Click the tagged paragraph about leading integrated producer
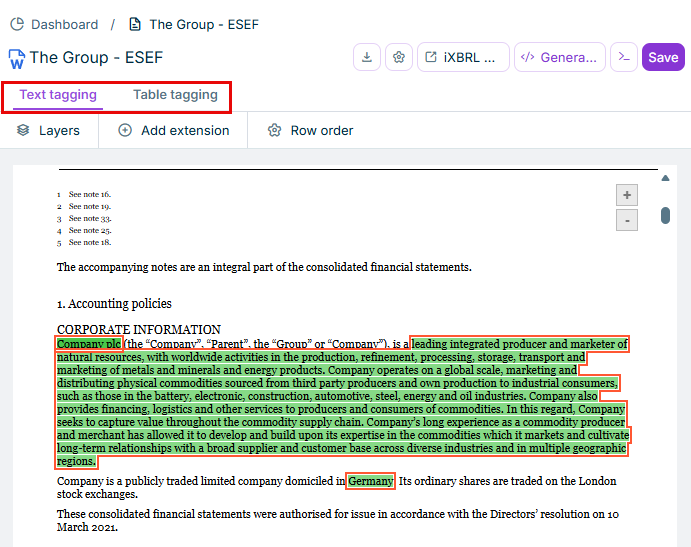The width and height of the screenshot is (691, 547). pos(342,402)
